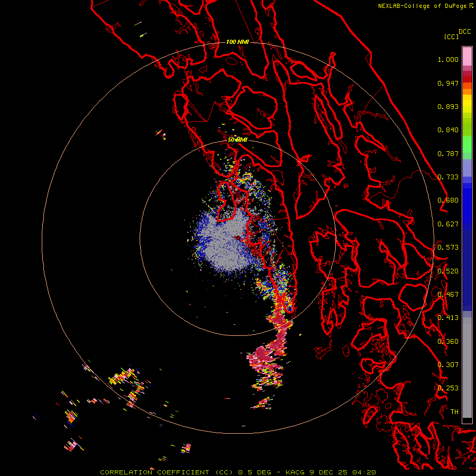Click the 0.733 scale value
The height and width of the screenshot is (476, 476).
(448, 177)
